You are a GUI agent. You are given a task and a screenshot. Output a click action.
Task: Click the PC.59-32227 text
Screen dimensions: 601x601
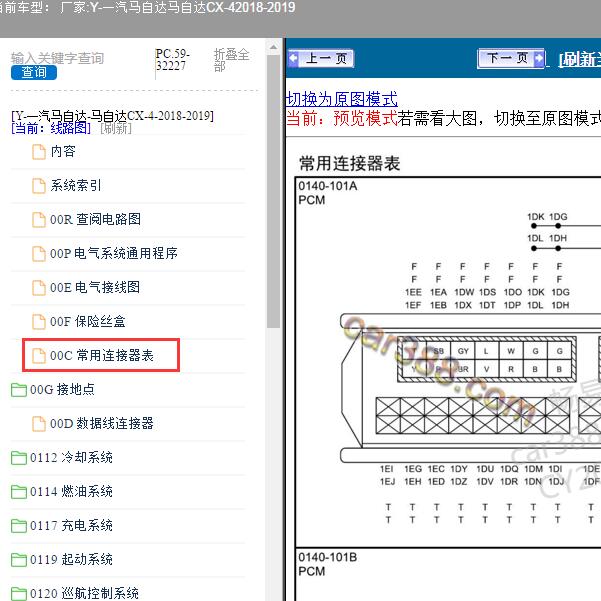(x=173, y=59)
